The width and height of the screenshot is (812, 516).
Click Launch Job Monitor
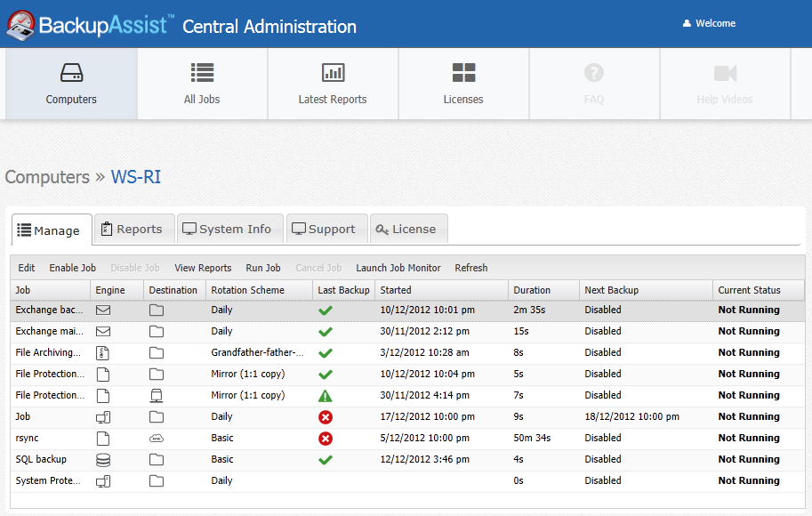(x=398, y=268)
